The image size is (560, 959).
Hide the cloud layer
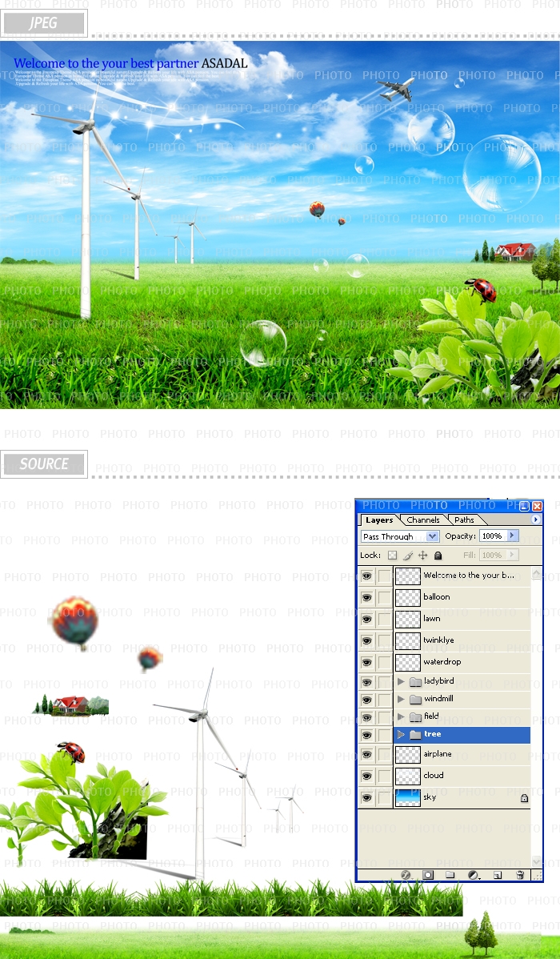point(367,776)
